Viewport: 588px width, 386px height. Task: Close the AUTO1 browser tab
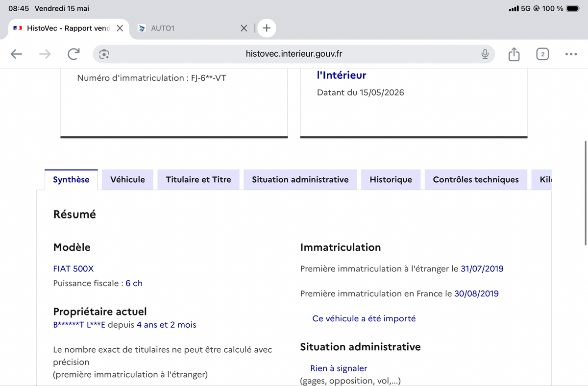coord(244,28)
